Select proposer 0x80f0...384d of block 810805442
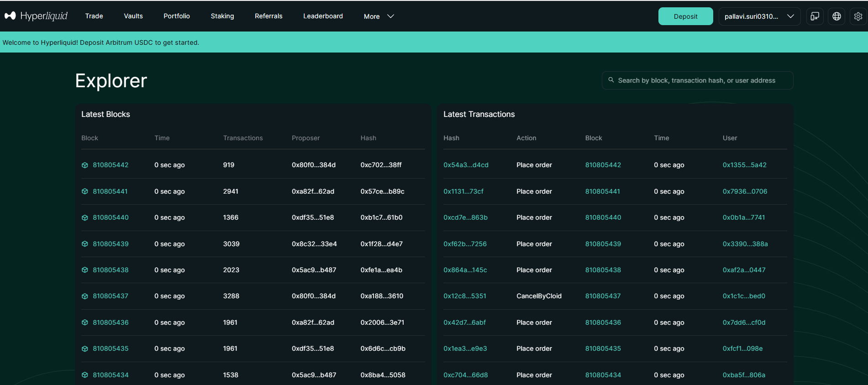Image resolution: width=868 pixels, height=385 pixels. pos(314,165)
